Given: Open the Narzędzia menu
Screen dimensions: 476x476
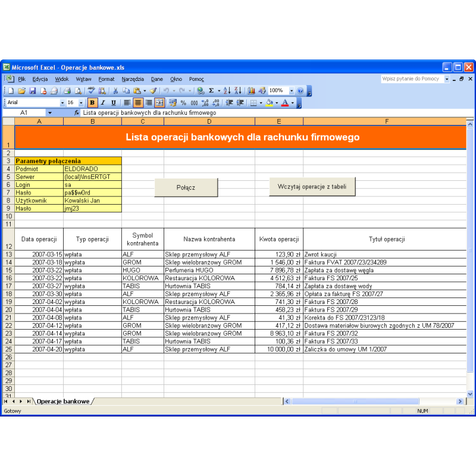Looking at the screenshot, I should 133,79.
